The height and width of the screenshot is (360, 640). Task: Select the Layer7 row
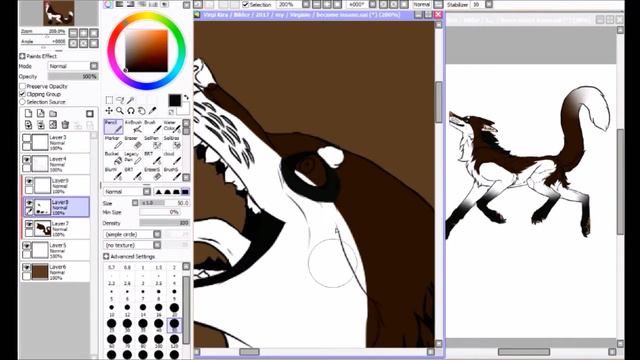coord(56,229)
